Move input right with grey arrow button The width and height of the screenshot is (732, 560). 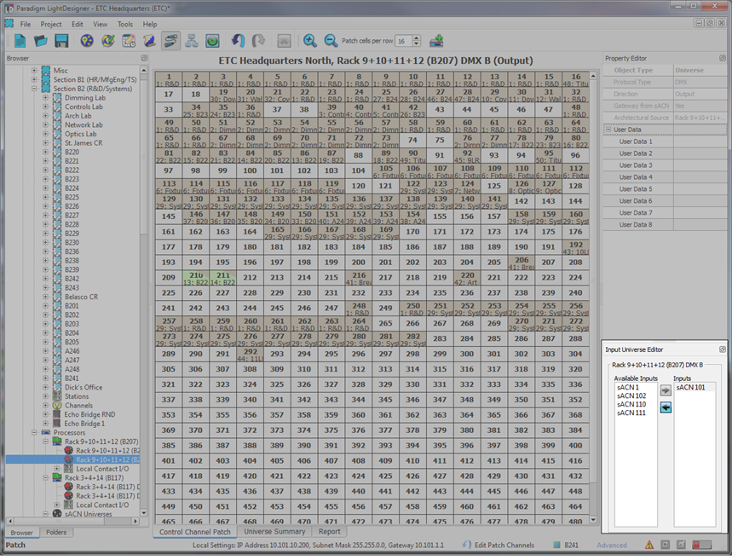pyautogui.click(x=666, y=390)
